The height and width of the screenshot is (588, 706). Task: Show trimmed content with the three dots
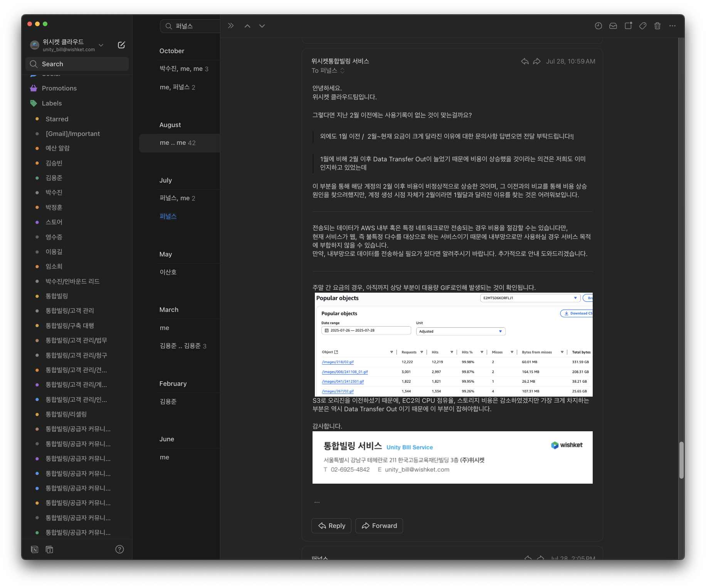pos(317,502)
